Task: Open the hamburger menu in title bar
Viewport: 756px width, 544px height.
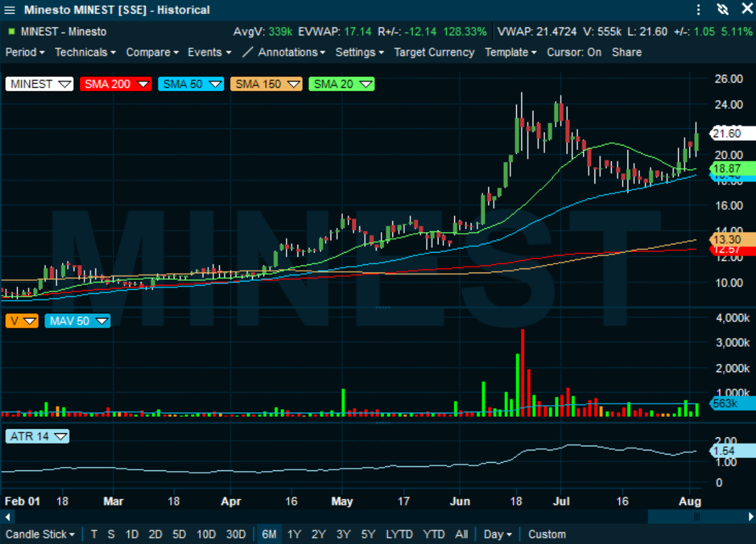Action: click(x=10, y=10)
